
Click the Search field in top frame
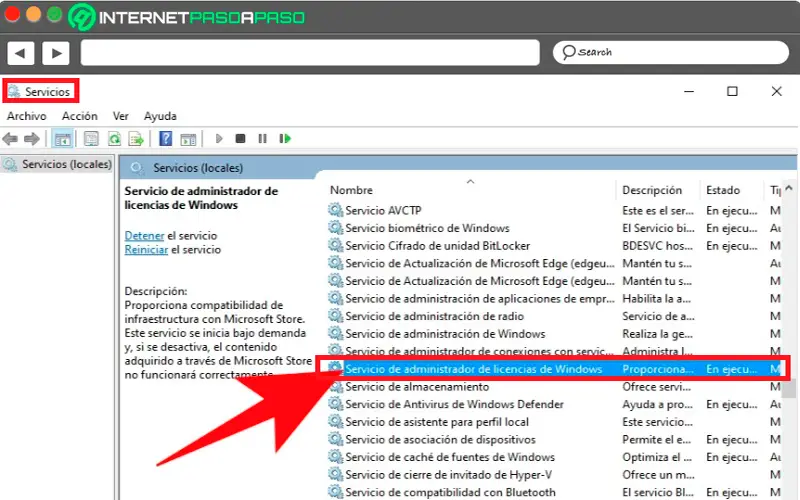click(670, 53)
